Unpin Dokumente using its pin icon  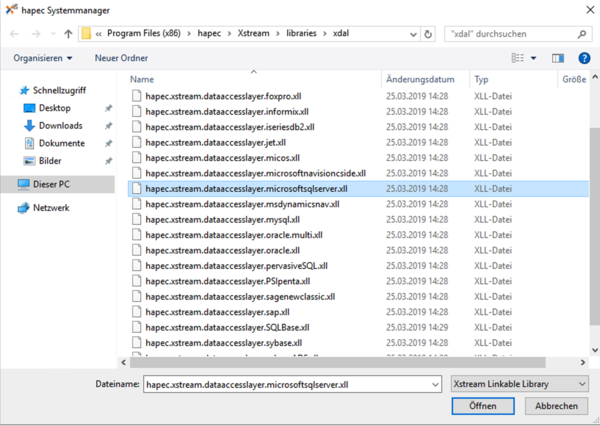coord(109,144)
